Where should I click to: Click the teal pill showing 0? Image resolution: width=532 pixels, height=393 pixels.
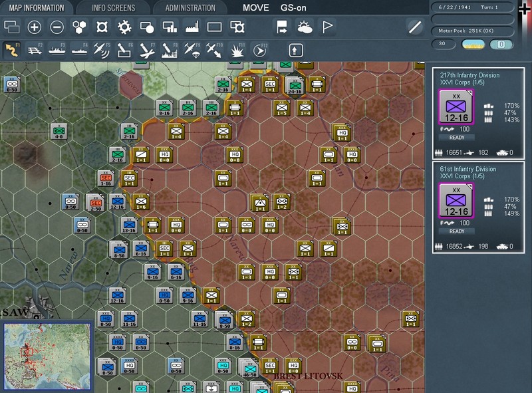[501, 44]
